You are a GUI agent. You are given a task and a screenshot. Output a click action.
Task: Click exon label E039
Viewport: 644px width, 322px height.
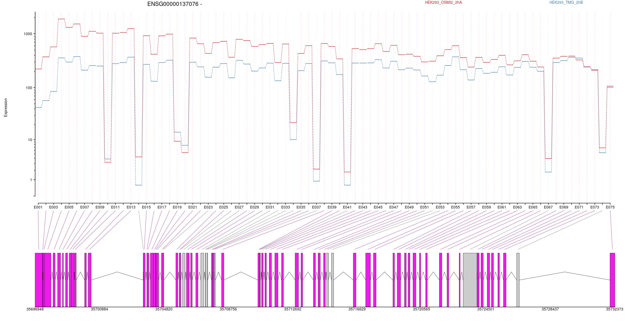pyautogui.click(x=332, y=207)
